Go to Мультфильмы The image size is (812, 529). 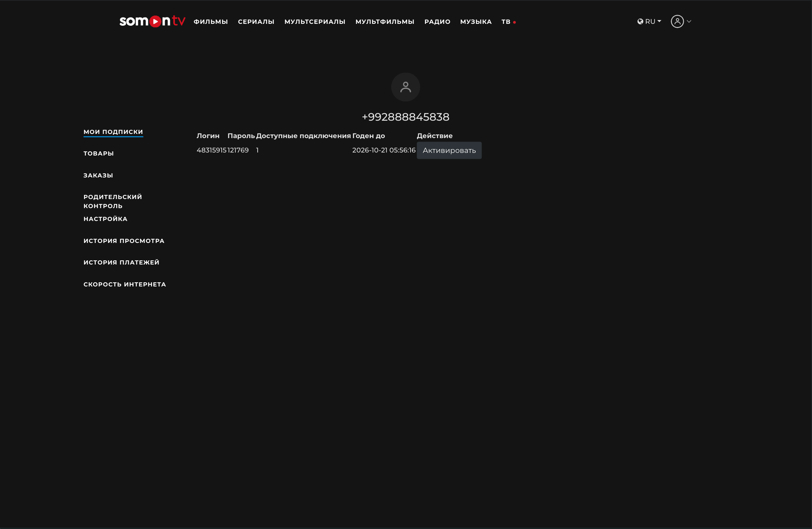[385, 22]
